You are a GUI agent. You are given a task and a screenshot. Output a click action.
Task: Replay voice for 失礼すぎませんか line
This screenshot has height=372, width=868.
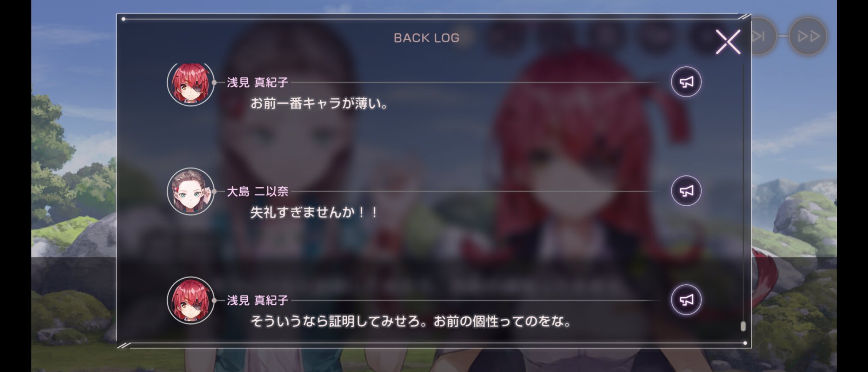point(686,191)
